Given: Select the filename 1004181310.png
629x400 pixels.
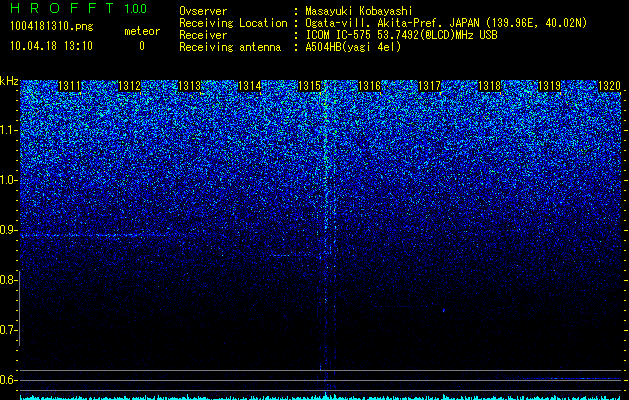Looking at the screenshot, I should pos(52,27).
